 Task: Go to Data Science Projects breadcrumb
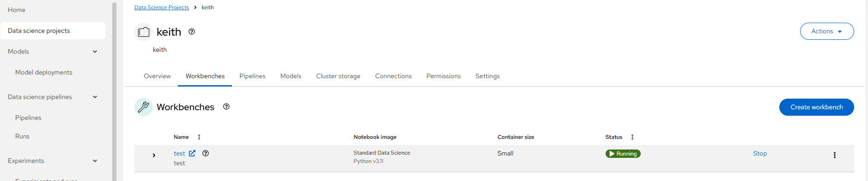click(162, 7)
